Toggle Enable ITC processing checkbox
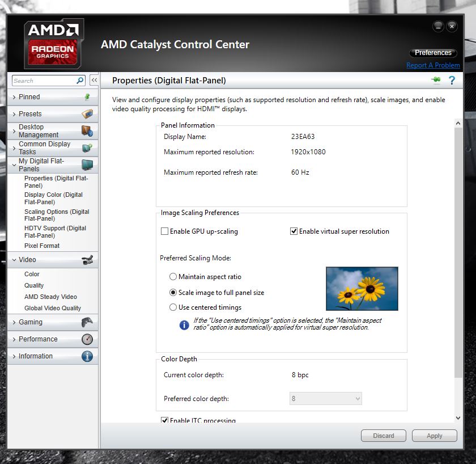The image size is (476, 464). coord(164,420)
